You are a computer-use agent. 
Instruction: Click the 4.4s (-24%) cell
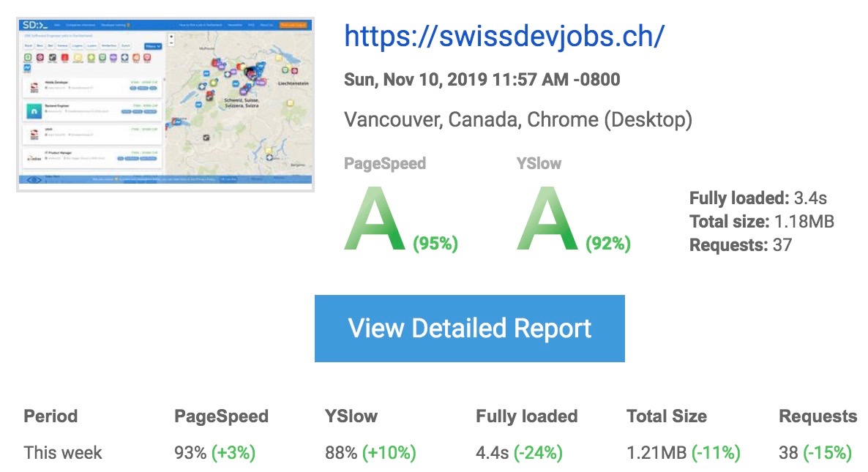point(519,453)
